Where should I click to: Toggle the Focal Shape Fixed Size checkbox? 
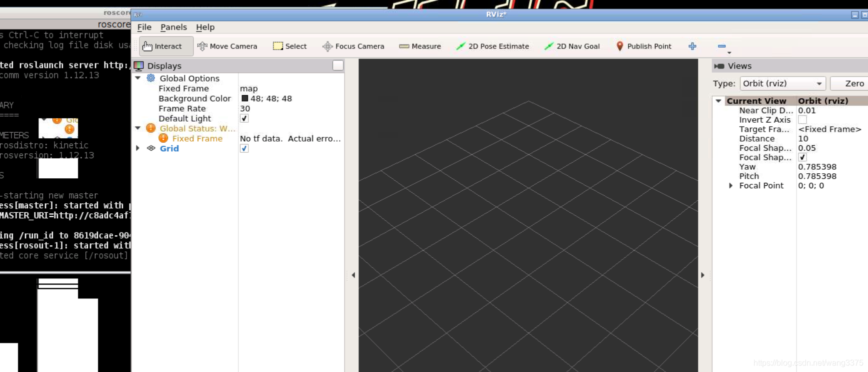802,157
